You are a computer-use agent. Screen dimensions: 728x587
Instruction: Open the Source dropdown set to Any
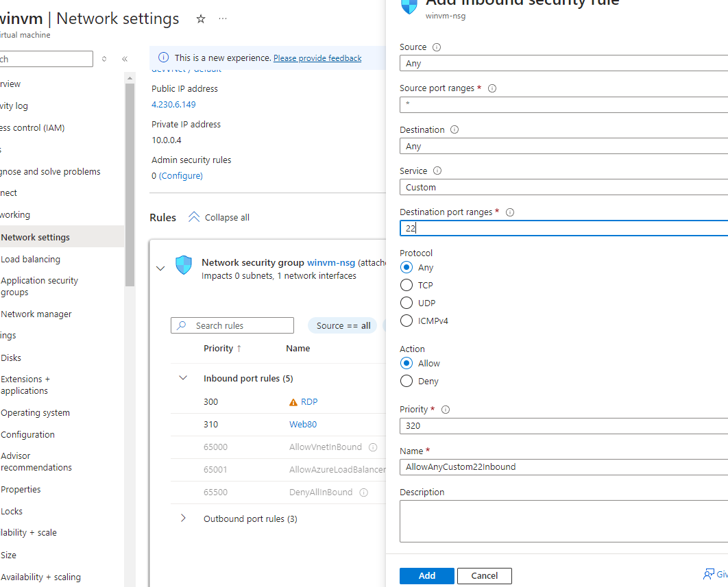[x=563, y=63]
